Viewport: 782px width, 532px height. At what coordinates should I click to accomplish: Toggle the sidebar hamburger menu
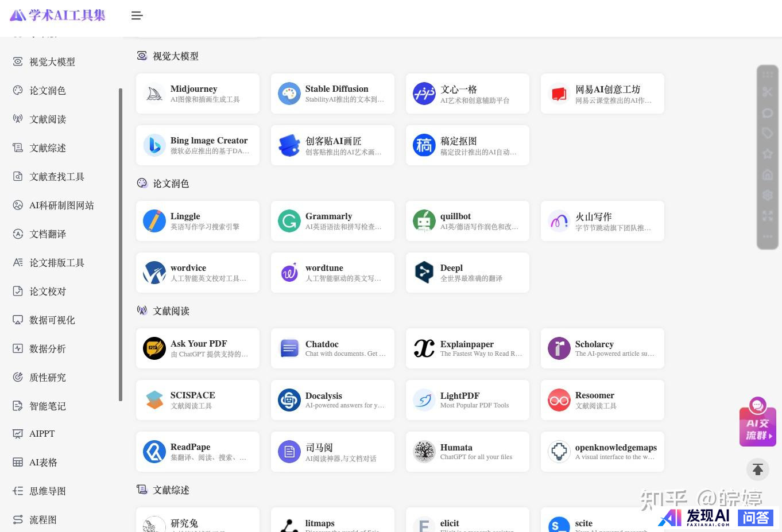[137, 15]
